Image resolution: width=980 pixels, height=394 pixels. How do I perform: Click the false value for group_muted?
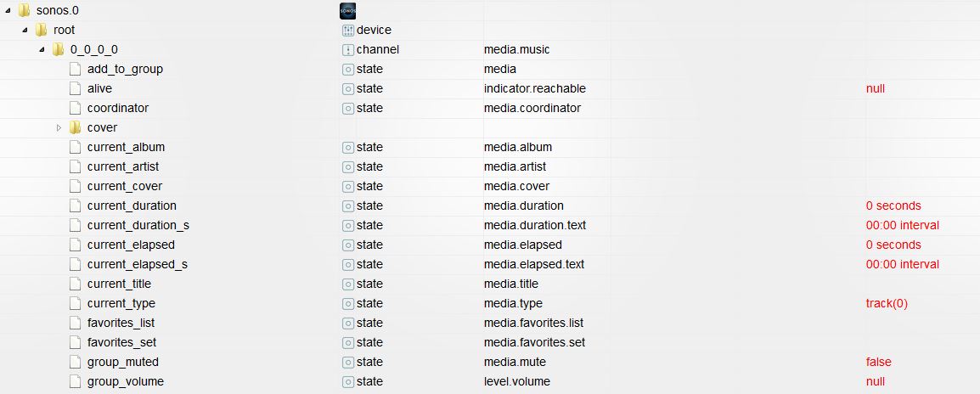(878, 362)
